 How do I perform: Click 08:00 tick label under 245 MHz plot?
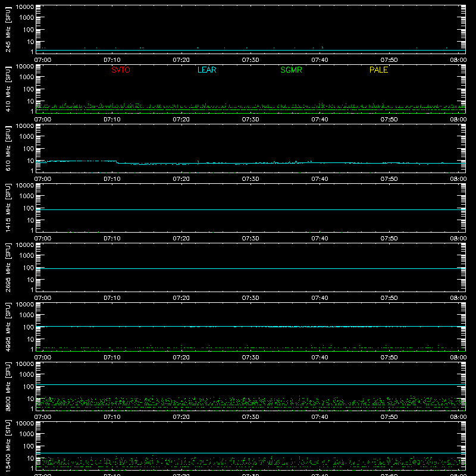458,60
